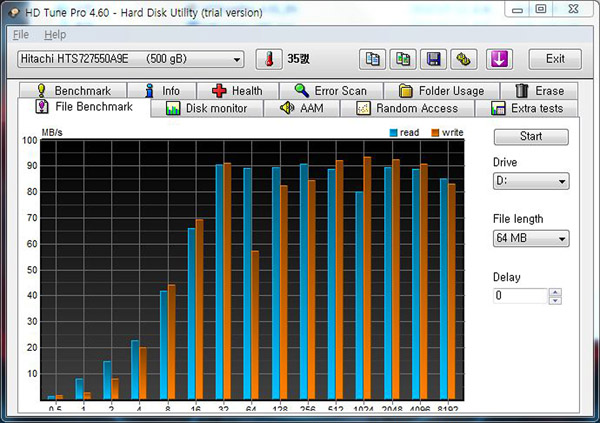The height and width of the screenshot is (423, 600).
Task: Save screenshot with floppy disk icon
Action: click(x=433, y=59)
